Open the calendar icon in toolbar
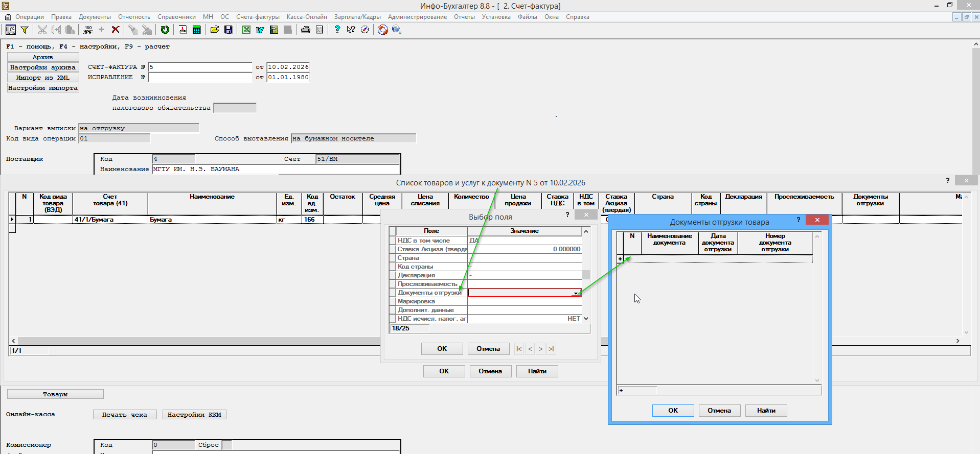 click(183, 30)
